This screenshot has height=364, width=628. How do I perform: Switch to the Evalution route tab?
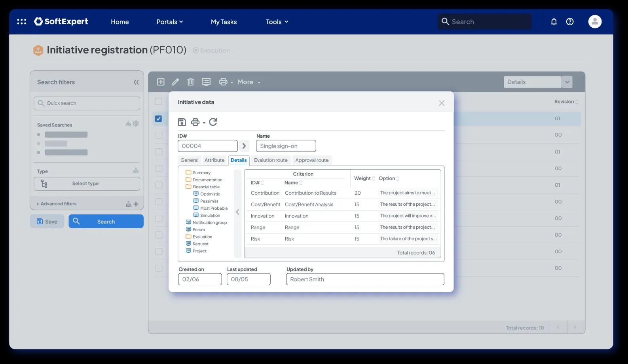[x=271, y=160]
